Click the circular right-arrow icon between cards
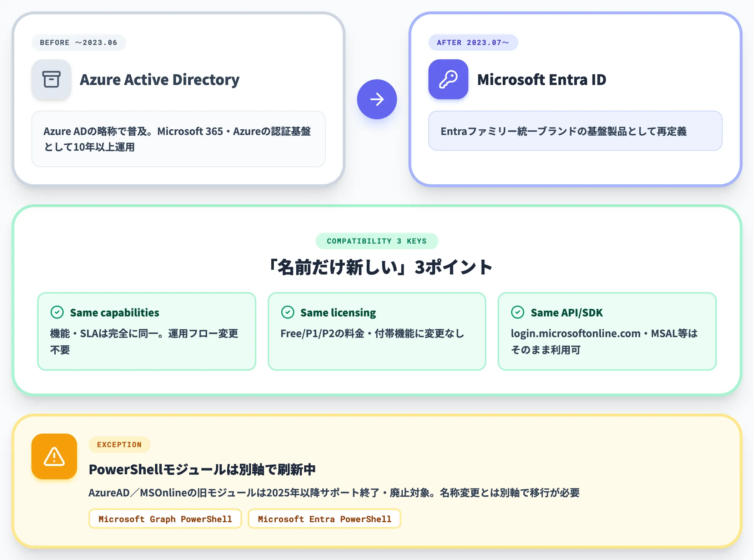754x560 pixels. (377, 99)
